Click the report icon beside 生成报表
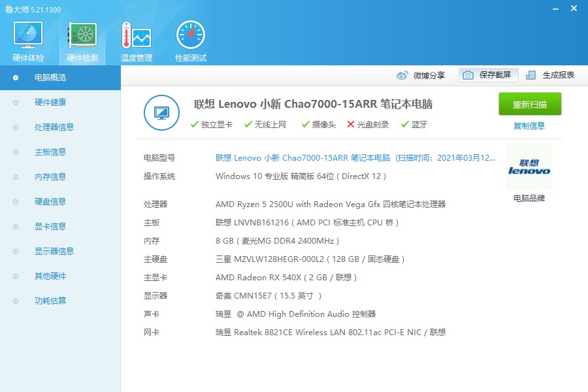 pyautogui.click(x=531, y=75)
